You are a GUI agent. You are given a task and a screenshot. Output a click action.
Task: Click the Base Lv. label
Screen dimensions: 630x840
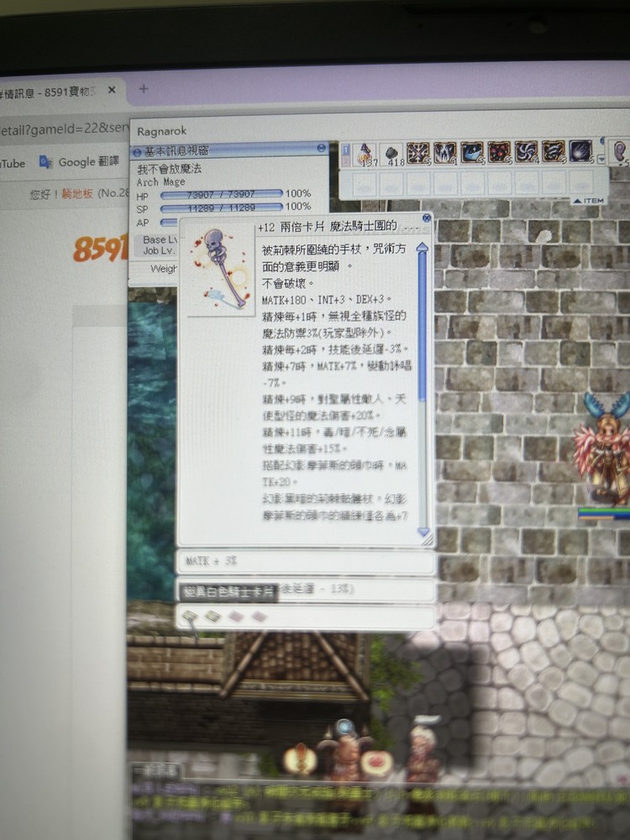[x=160, y=239]
